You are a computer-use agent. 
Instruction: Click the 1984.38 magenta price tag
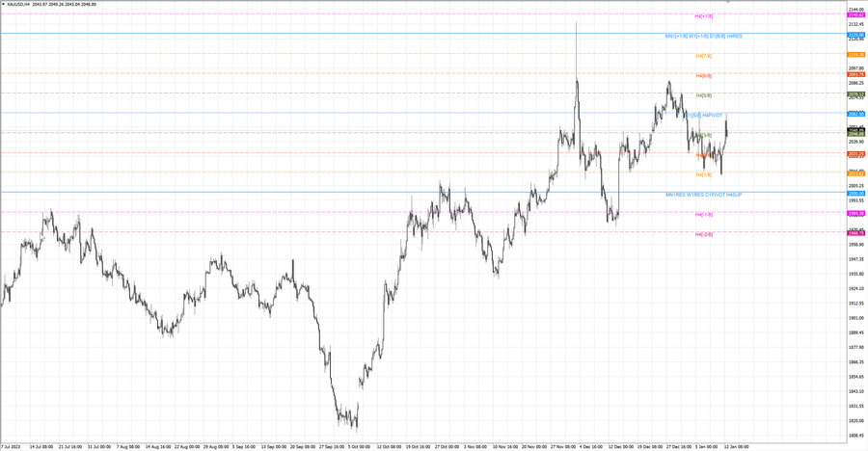855,214
